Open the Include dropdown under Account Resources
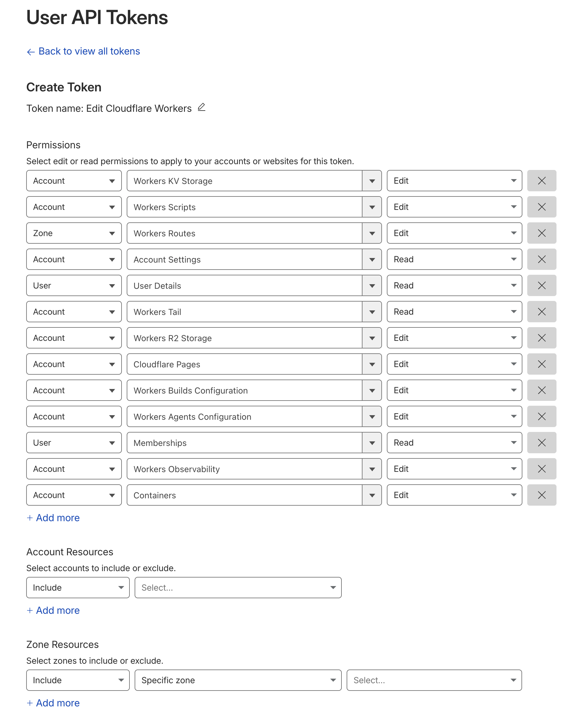 78,588
